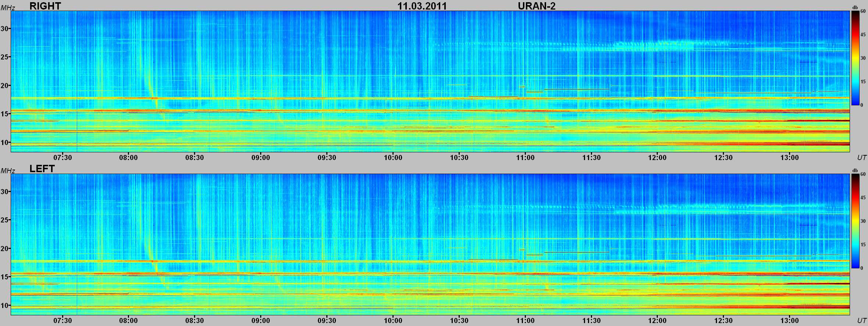Click the 11.03.2011 date label
Image resolution: width=868 pixels, height=326 pixels.
tap(422, 6)
